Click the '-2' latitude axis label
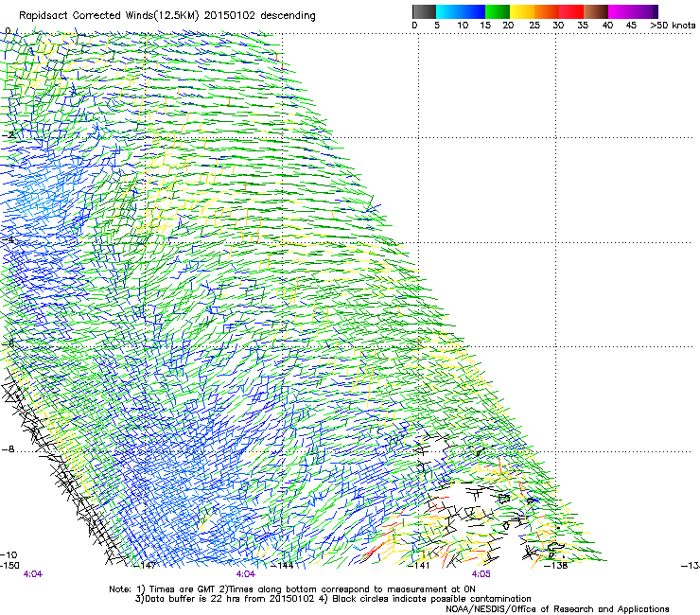The image size is (700, 615). point(8,134)
